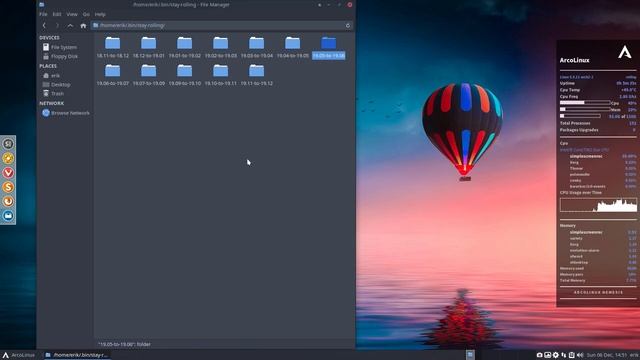Open the ArcoLinux applications menu

pos(19,355)
